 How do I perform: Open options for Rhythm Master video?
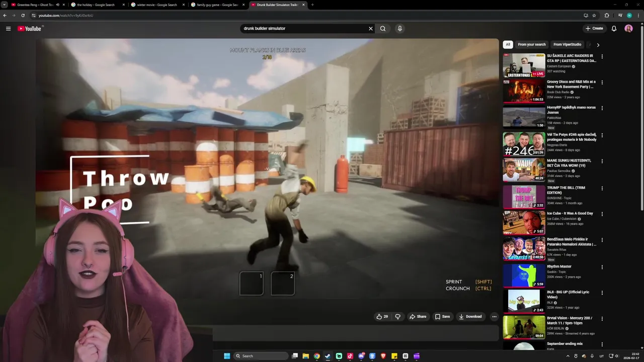click(602, 267)
